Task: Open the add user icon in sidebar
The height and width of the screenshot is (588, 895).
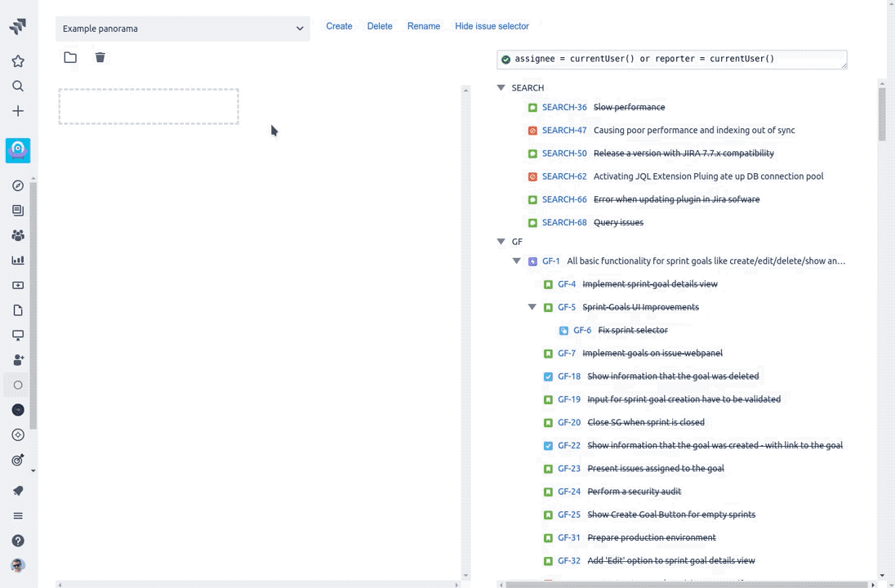Action: (x=18, y=359)
